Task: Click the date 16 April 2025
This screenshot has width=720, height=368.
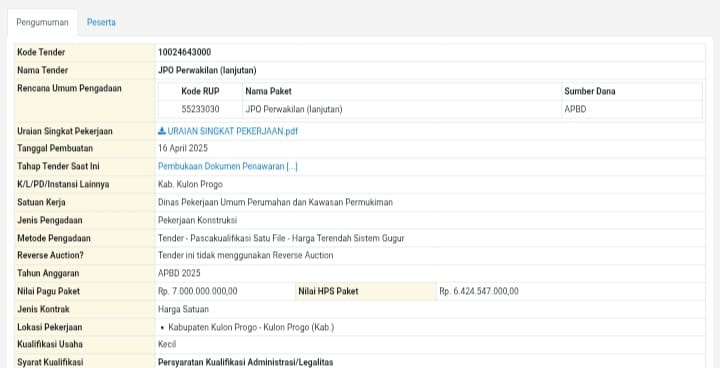Action: click(x=183, y=148)
